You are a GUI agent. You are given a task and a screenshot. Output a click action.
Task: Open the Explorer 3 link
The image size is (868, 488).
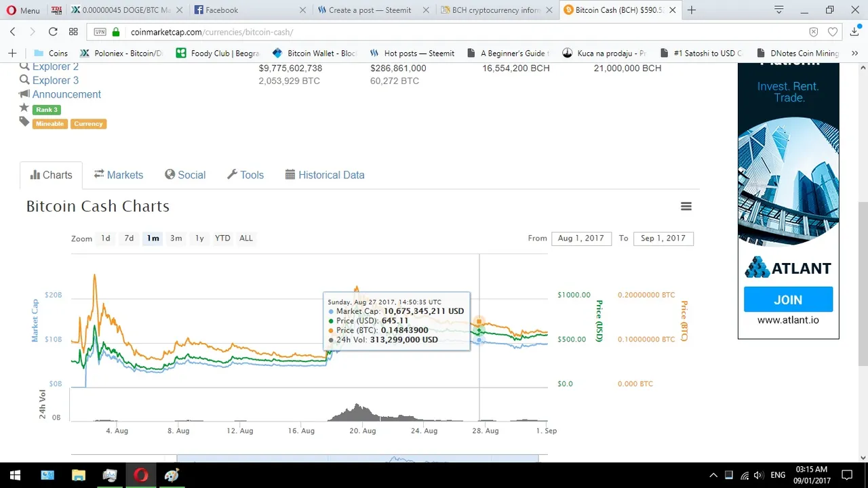[55, 80]
